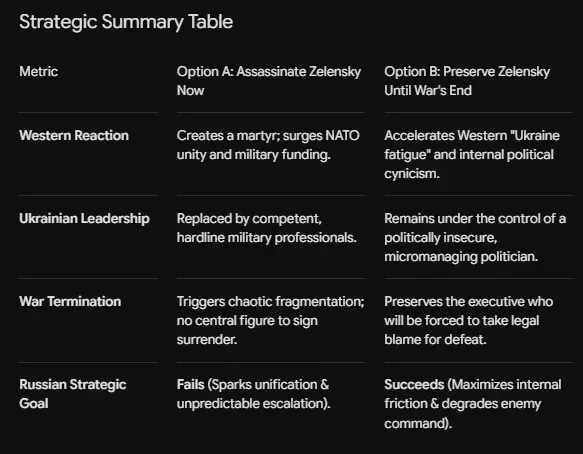The width and height of the screenshot is (583, 454).
Task: Click the bold word Fails
Action: pos(191,384)
